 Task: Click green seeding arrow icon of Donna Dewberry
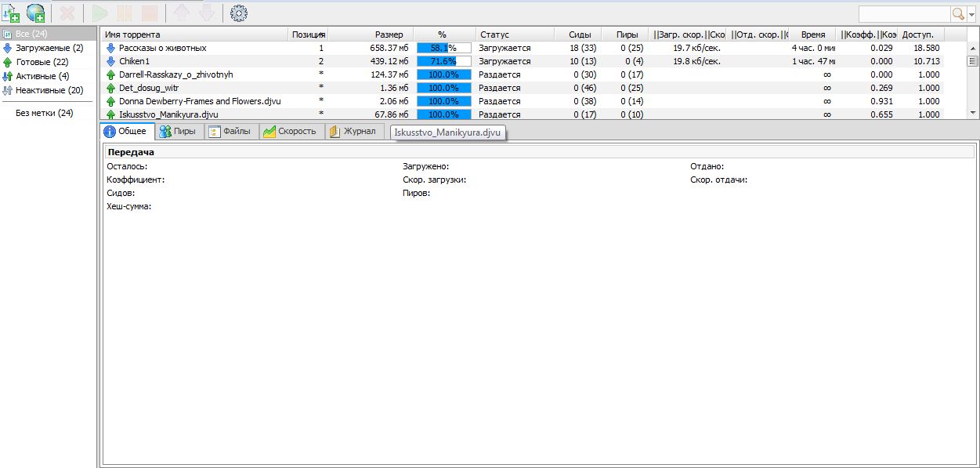tap(110, 101)
